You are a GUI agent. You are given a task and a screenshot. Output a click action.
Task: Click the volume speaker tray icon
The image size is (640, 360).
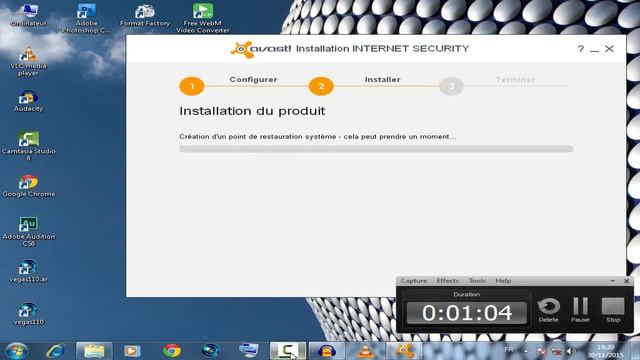click(571, 351)
